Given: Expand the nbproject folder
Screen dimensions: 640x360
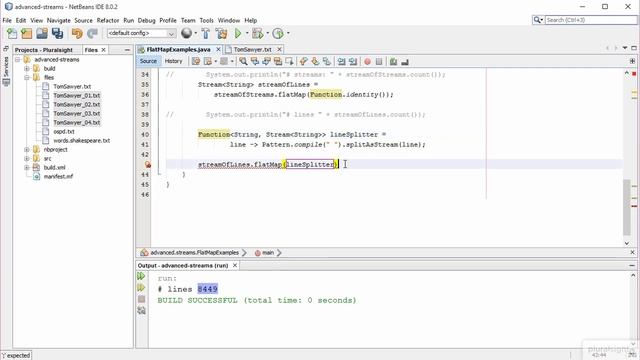Looking at the screenshot, I should 27,149.
